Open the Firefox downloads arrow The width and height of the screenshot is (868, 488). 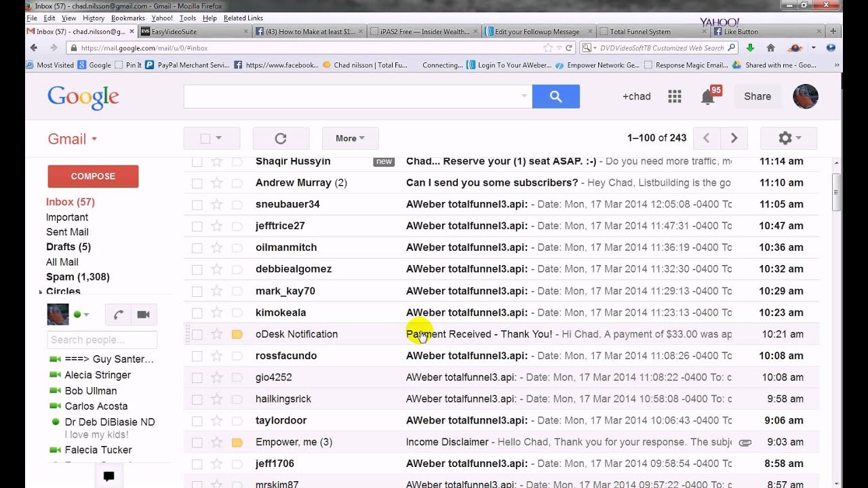click(750, 47)
